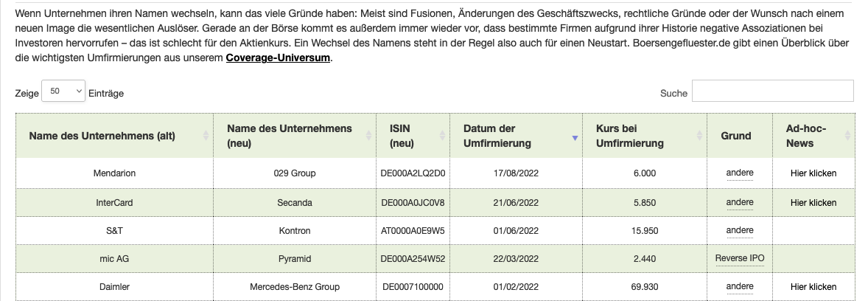Screen dimensions: 868x301
Task: Open Hier klicken for InterCard row
Action: 813,203
